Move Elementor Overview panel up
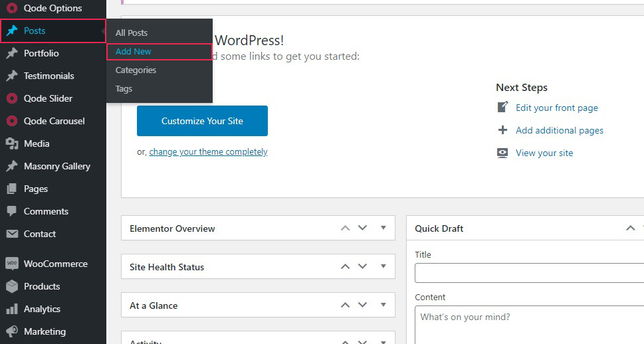This screenshot has height=344, width=644. pyautogui.click(x=346, y=228)
